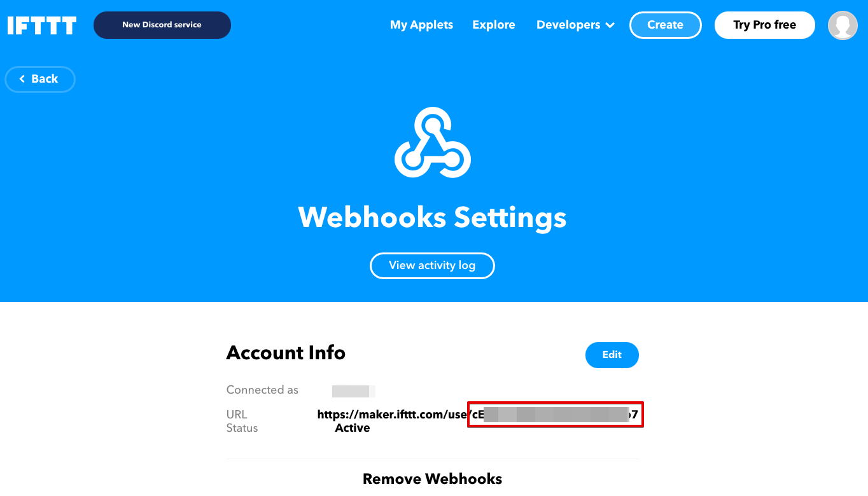Click the Remove Webhooks heading
868x496 pixels.
coord(433,479)
